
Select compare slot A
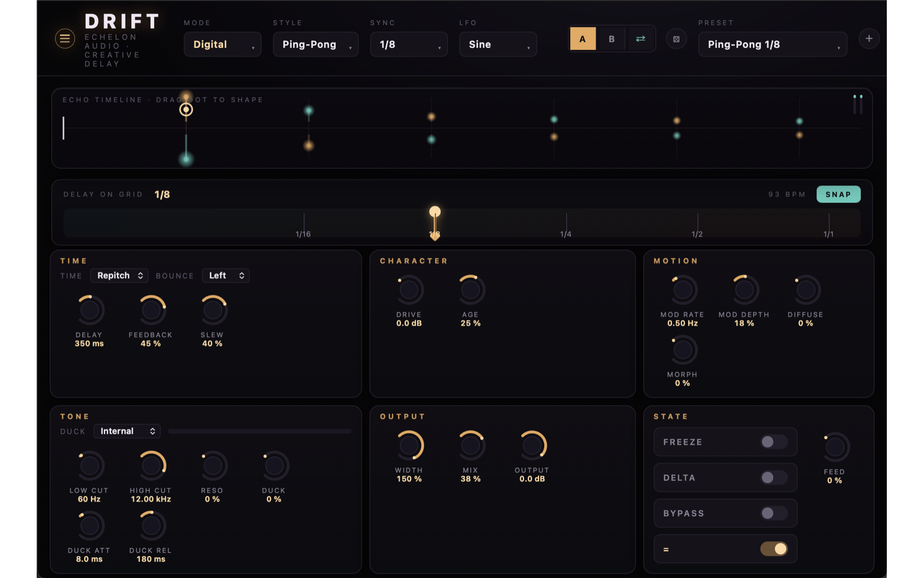coord(582,39)
